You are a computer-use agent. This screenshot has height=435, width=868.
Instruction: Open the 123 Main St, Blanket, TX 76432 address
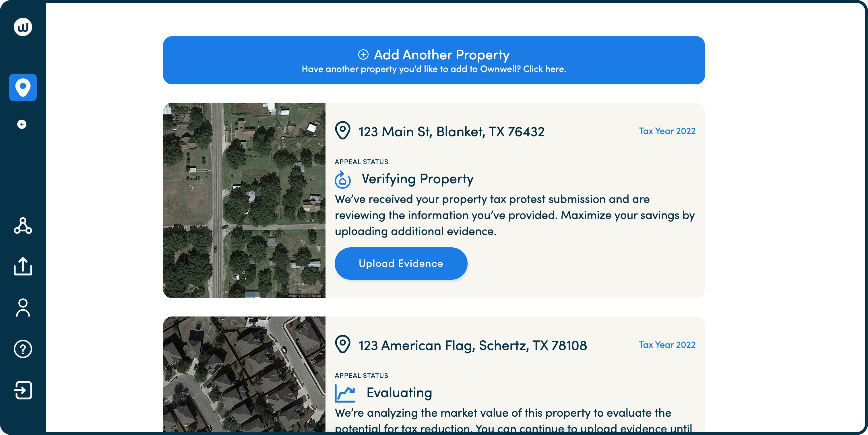point(451,132)
